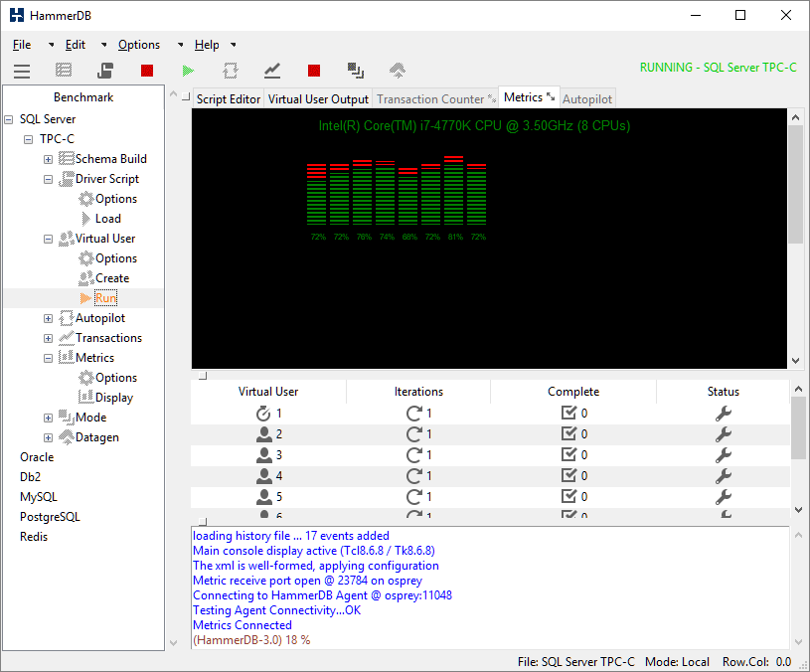Switch to Script Editor tab

(229, 99)
